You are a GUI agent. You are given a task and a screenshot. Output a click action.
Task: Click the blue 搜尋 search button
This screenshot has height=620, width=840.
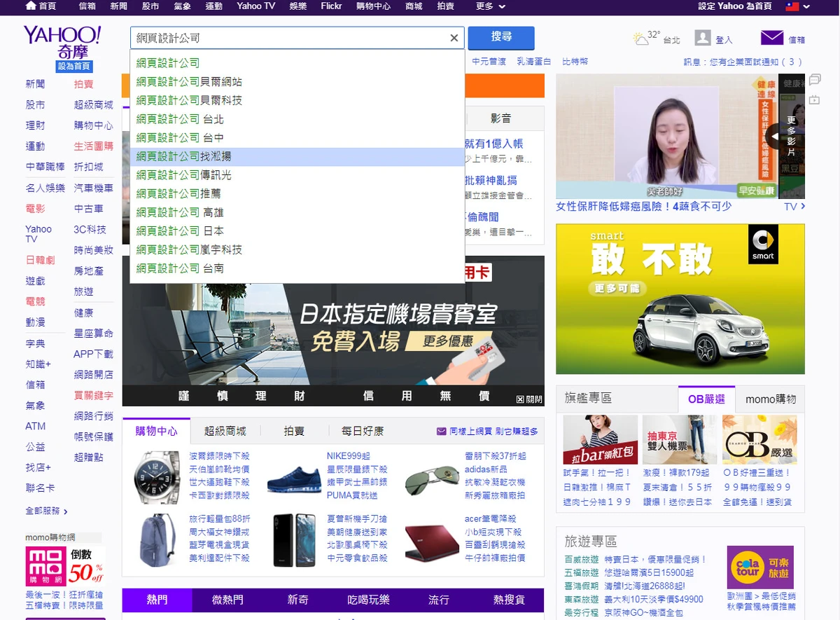pos(501,37)
